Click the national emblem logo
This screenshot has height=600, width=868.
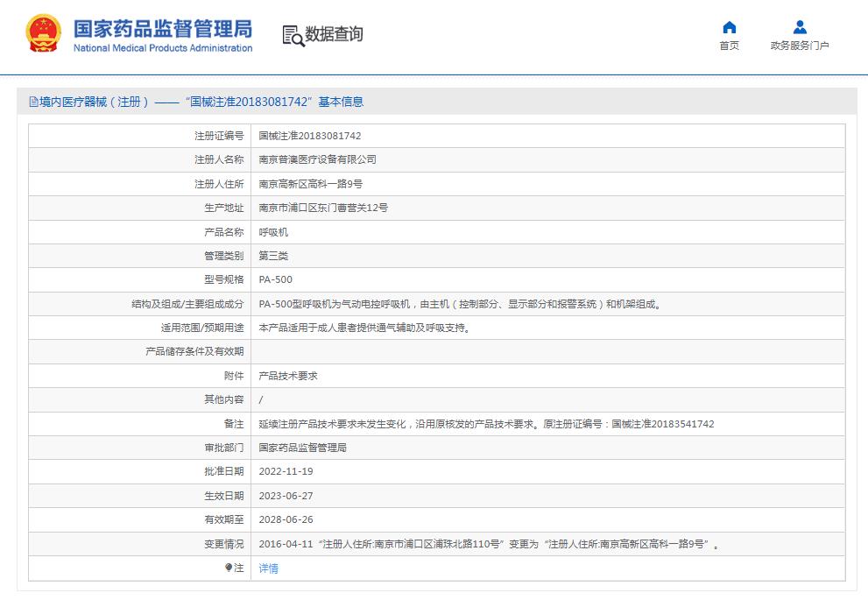[40, 33]
